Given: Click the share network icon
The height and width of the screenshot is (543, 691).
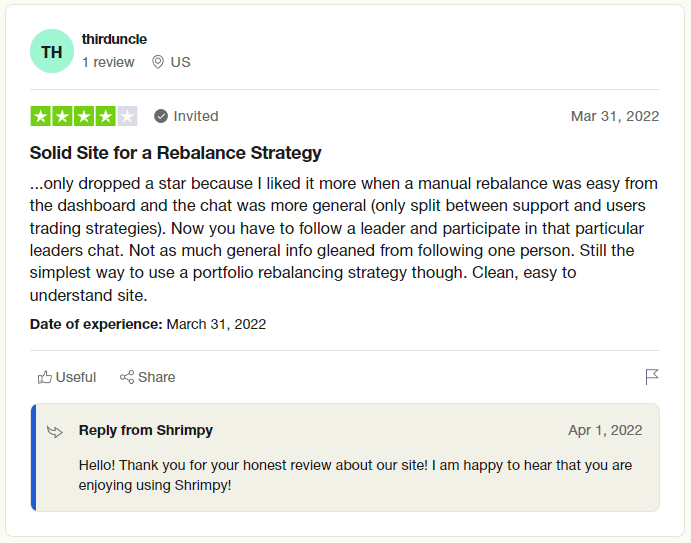Looking at the screenshot, I should point(127,377).
